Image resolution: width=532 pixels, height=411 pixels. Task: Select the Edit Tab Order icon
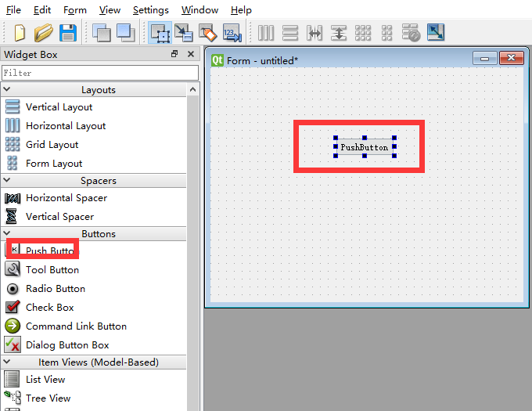232,33
